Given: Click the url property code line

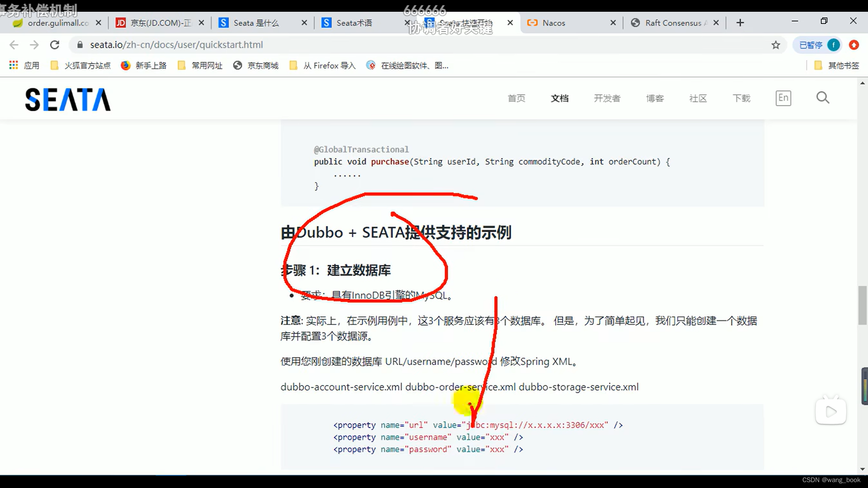Looking at the screenshot, I should coord(478,425).
